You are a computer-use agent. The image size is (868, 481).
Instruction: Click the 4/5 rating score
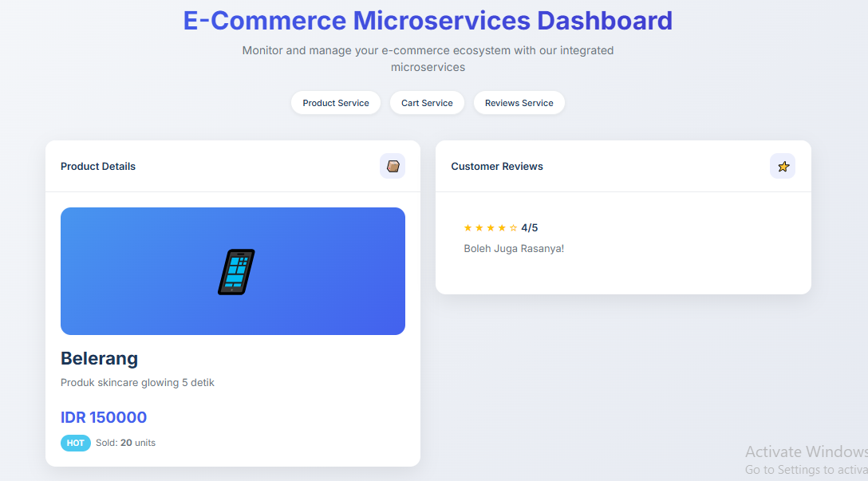530,228
